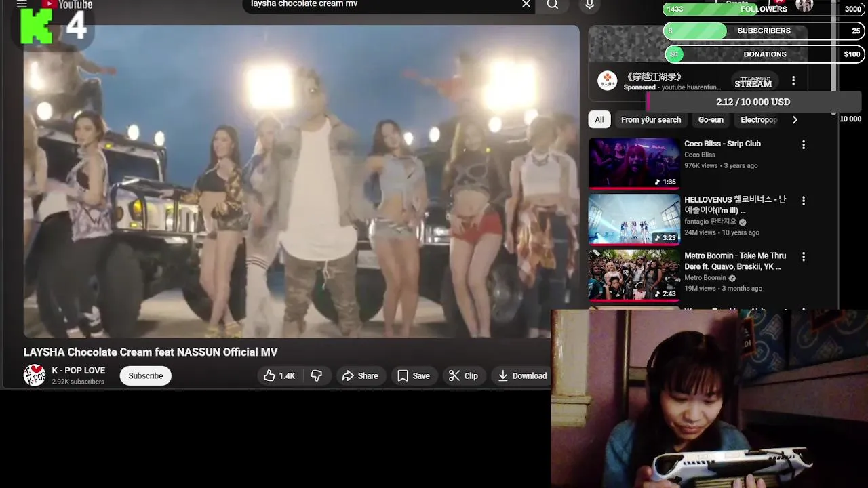Share the LAYSHA video
868x488 pixels.
click(x=360, y=375)
